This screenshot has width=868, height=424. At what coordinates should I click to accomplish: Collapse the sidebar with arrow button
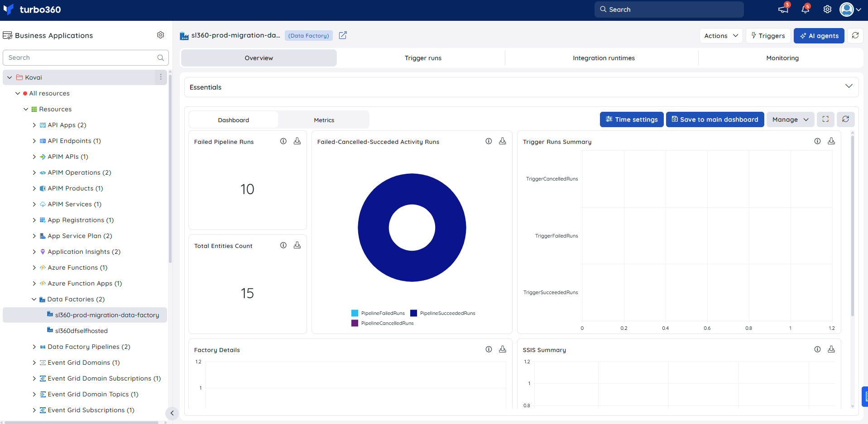(172, 413)
